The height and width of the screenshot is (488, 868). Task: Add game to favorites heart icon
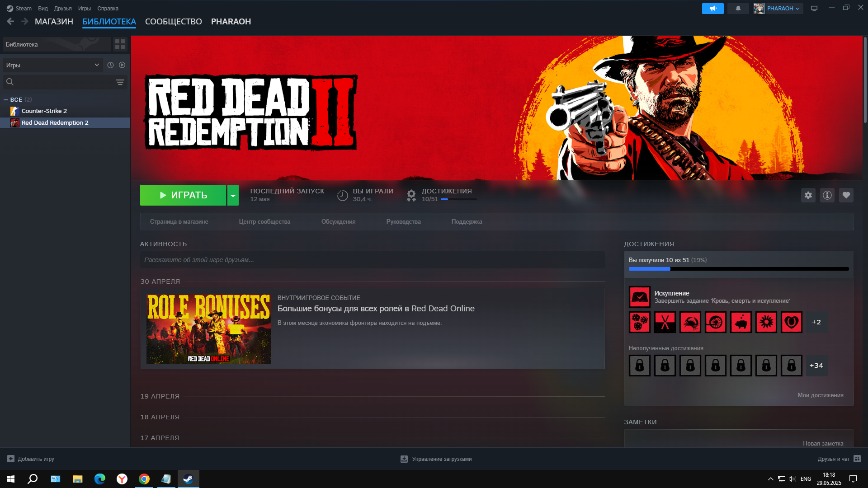(846, 195)
